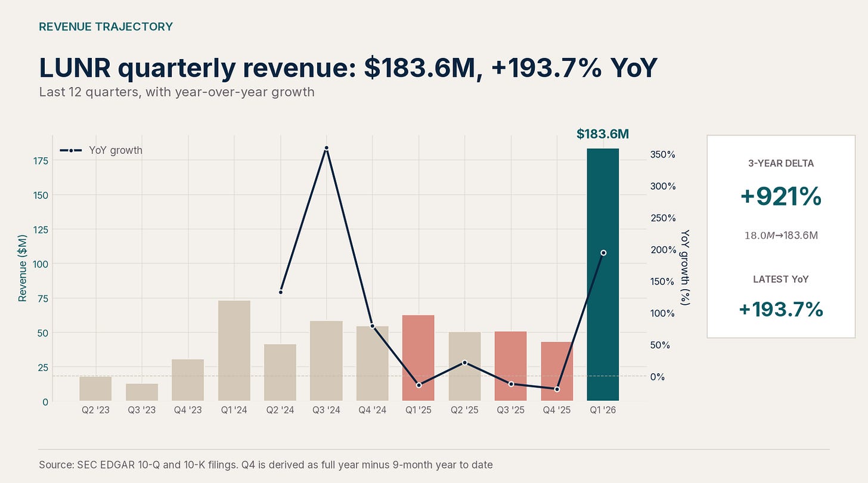Click the "Q3 '24" x-axis label

tap(326, 411)
